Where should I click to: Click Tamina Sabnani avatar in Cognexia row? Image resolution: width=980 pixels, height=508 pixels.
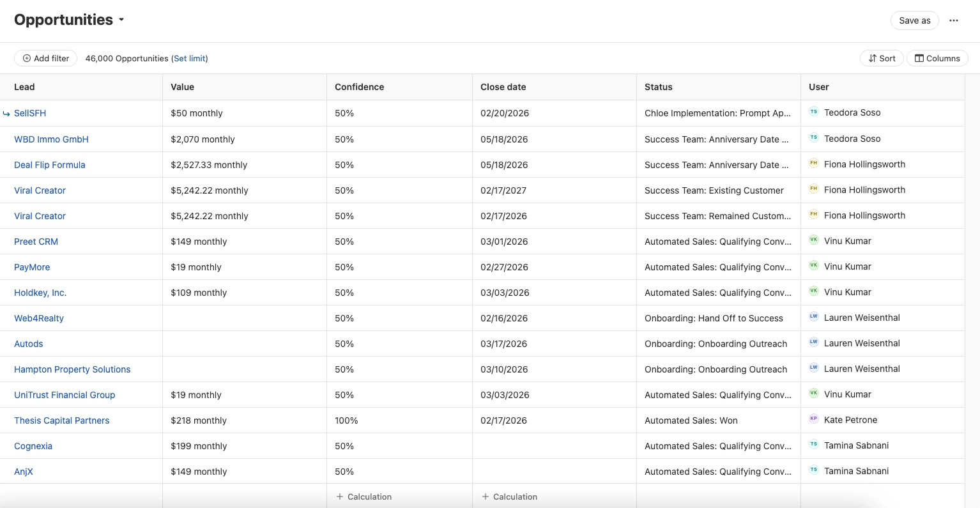pos(814,444)
